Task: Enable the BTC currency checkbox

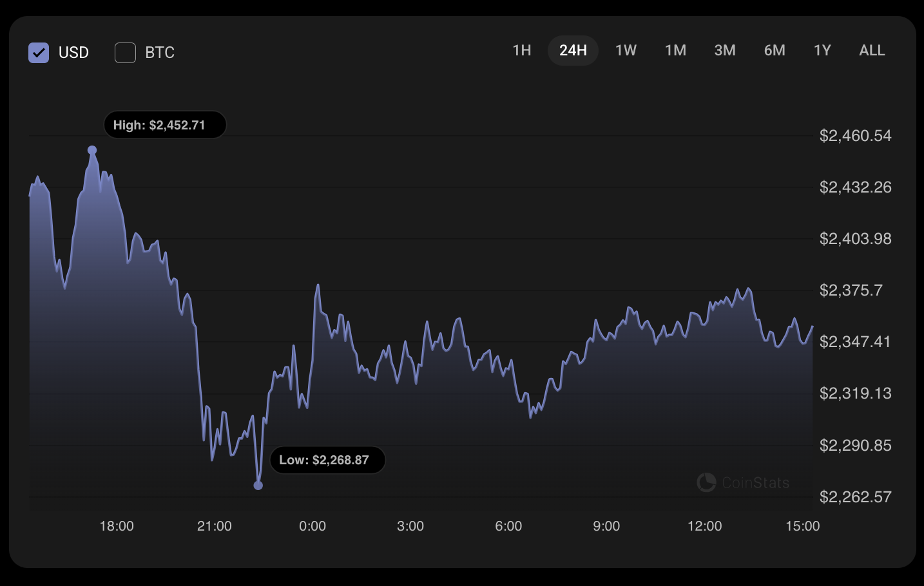Action: click(x=125, y=52)
